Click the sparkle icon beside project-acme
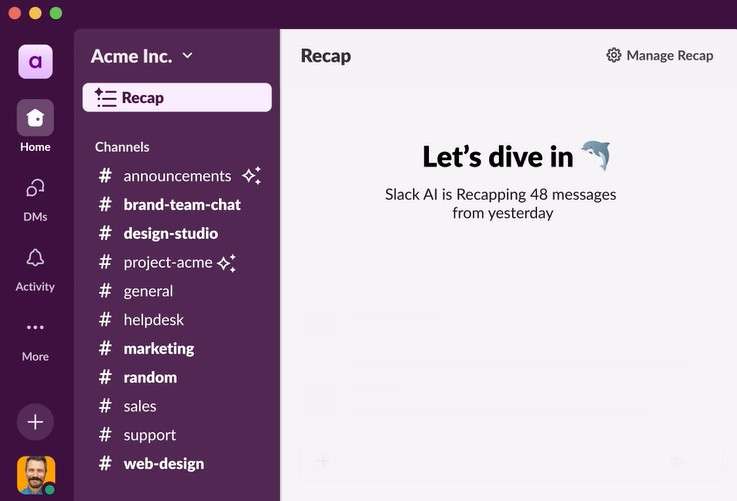 point(227,263)
